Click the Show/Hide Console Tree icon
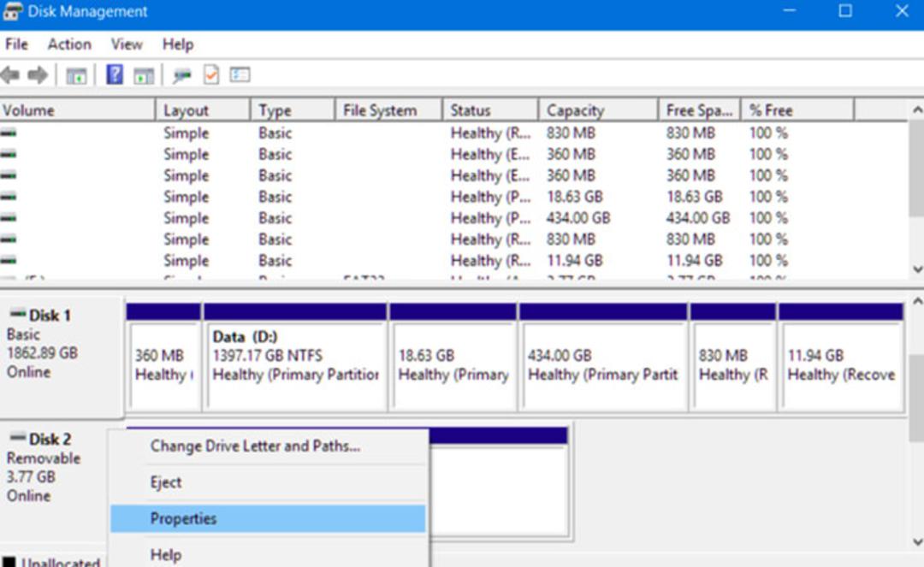Image resolution: width=924 pixels, height=567 pixels. (x=76, y=75)
